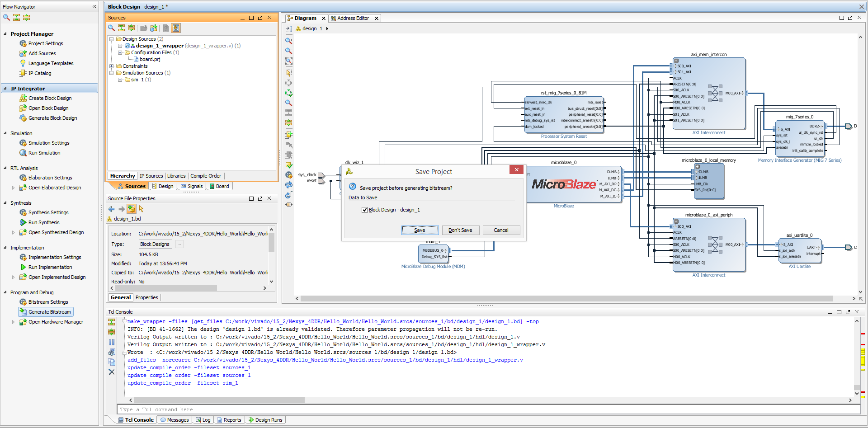Open the Design Runs tab

pos(265,420)
